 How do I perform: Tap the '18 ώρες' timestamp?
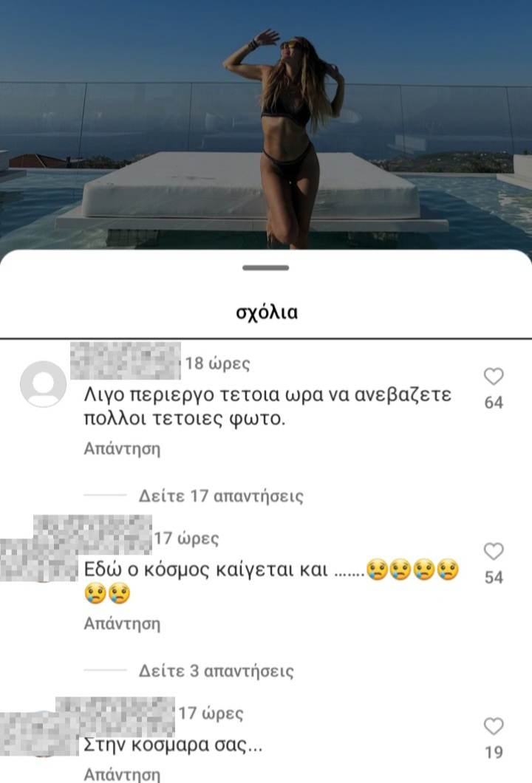(x=217, y=363)
